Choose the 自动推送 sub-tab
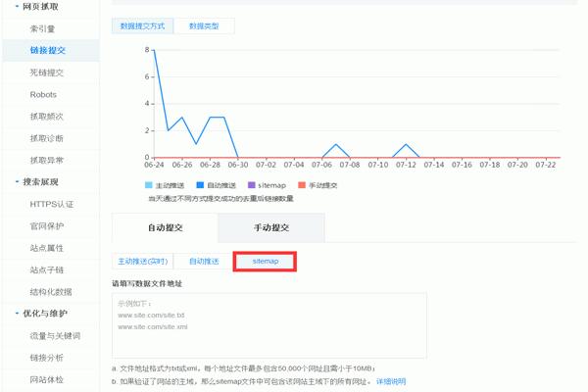588x392 pixels. pyautogui.click(x=204, y=261)
